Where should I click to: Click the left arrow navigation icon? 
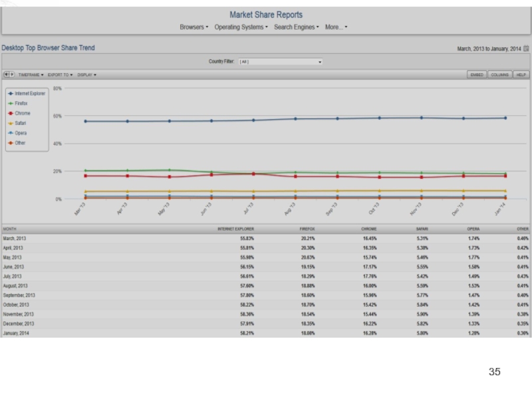6,74
